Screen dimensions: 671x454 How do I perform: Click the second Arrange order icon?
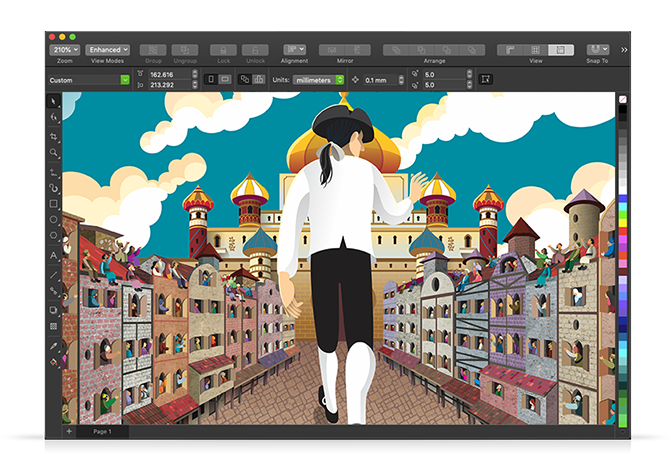point(422,50)
